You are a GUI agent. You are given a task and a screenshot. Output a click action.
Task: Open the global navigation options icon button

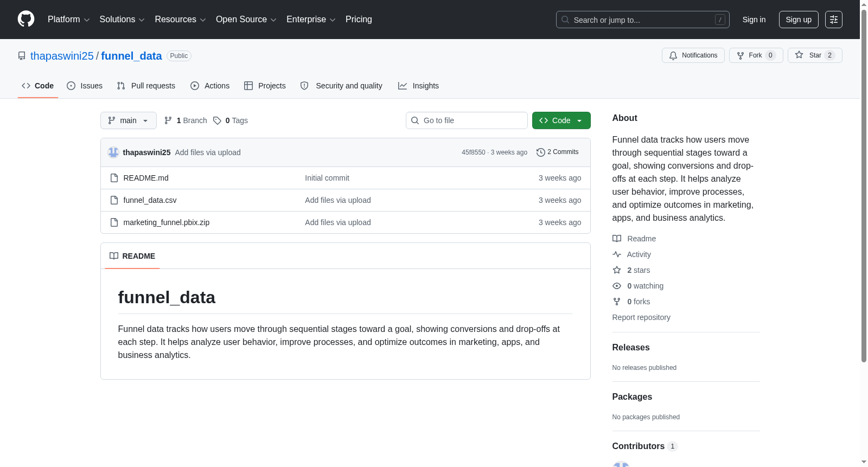[x=834, y=20]
